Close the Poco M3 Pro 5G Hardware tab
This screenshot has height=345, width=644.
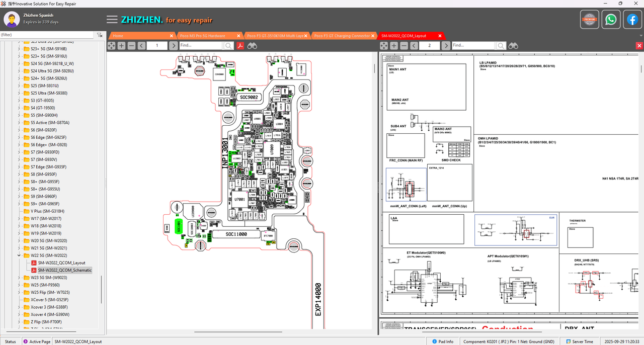239,36
